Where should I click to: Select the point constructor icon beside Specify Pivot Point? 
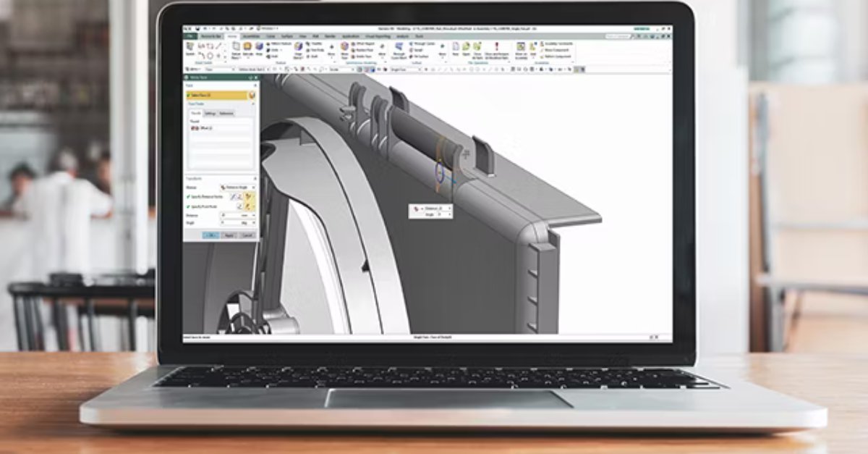click(x=239, y=205)
